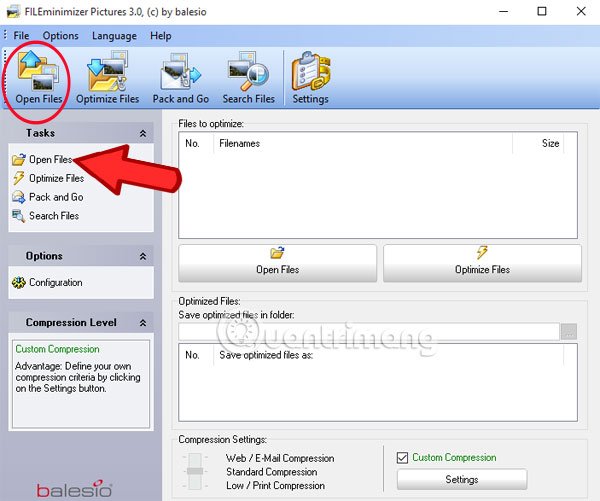
Task: Open the Language menu
Action: (114, 36)
